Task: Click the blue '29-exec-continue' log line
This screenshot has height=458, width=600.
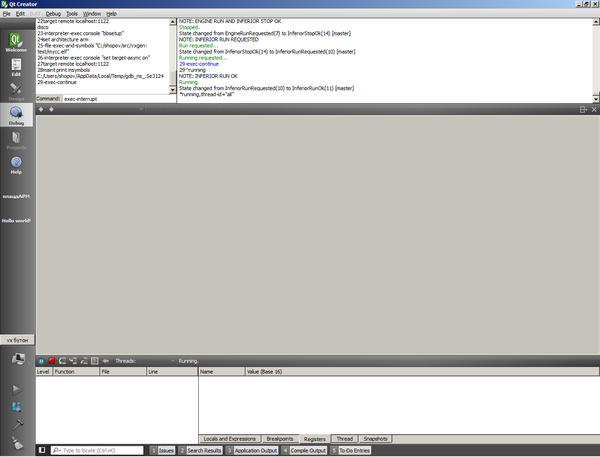Action: coord(199,64)
